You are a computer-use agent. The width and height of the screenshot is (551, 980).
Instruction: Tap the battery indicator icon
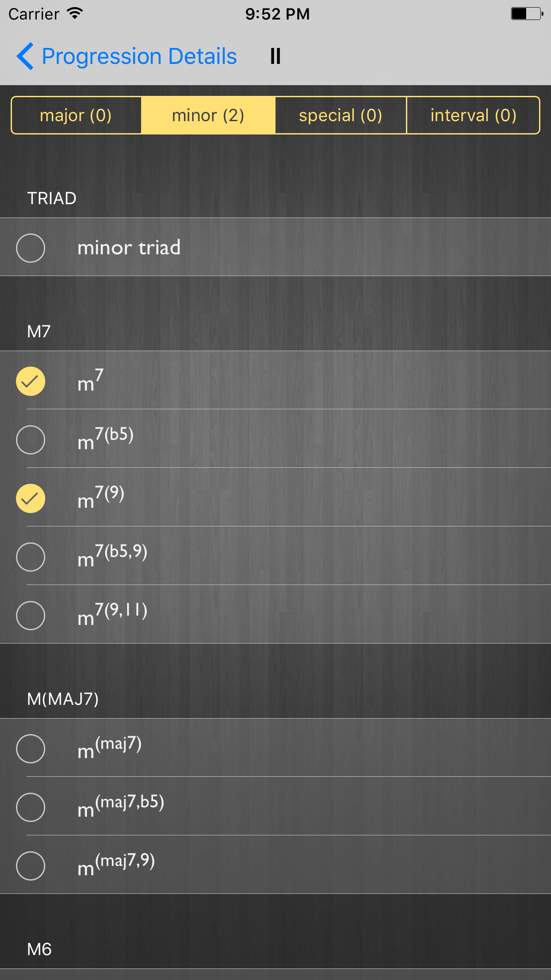(527, 13)
